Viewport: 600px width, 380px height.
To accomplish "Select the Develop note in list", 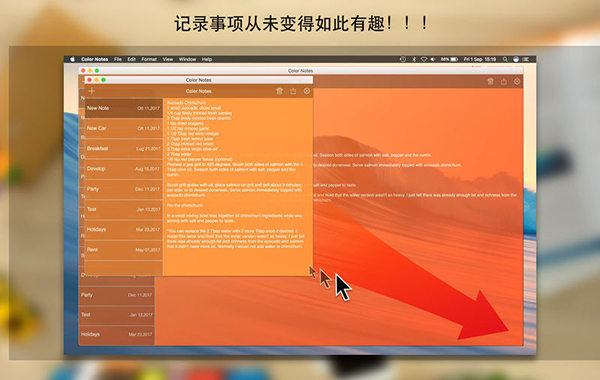I will tap(124, 169).
